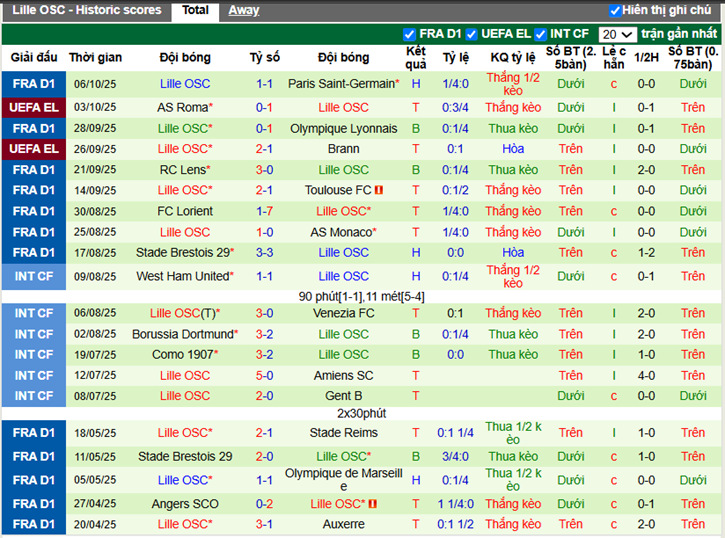Open FC Lorient team link
This screenshot has height=538, width=725.
185,211
